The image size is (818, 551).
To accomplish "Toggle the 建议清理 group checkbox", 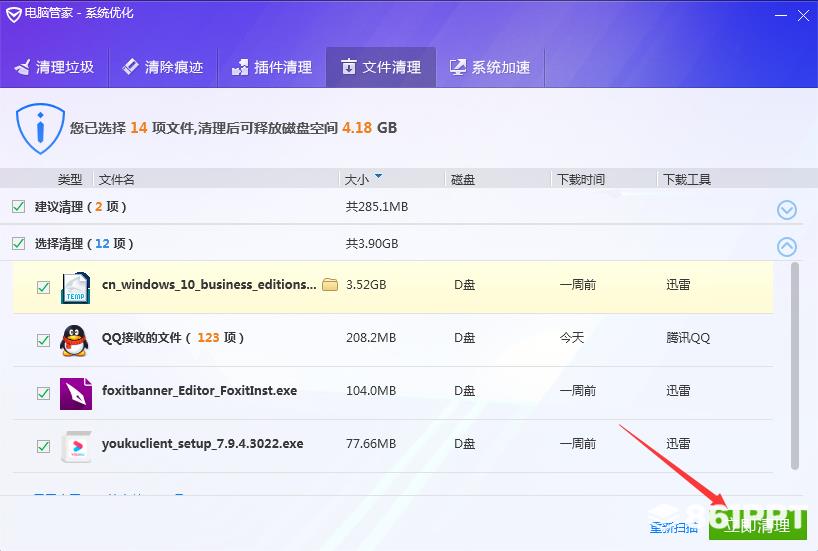I will (x=18, y=207).
